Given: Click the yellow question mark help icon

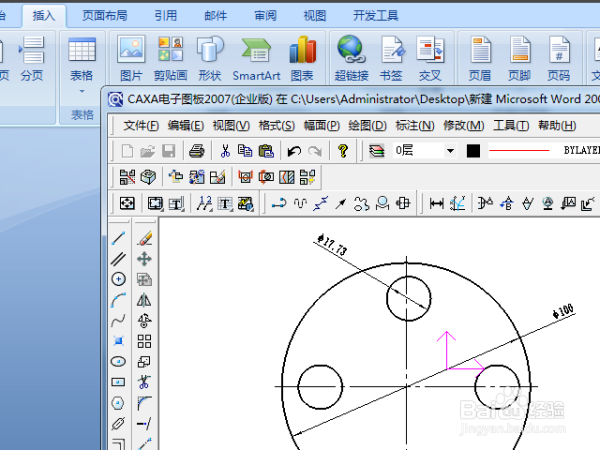Looking at the screenshot, I should point(343,151).
